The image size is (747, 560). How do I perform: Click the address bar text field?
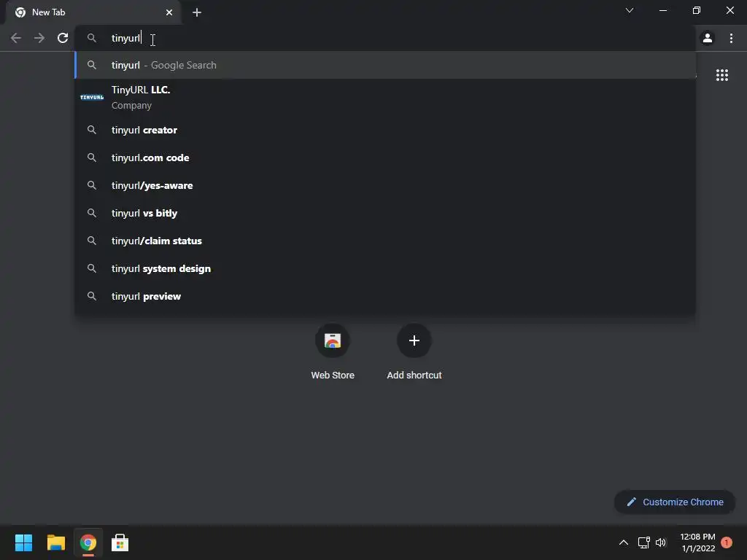(385, 38)
